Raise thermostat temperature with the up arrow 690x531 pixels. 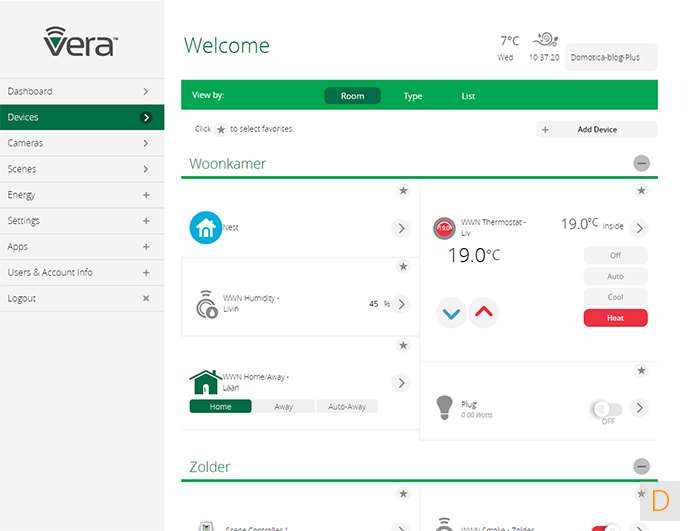point(484,313)
